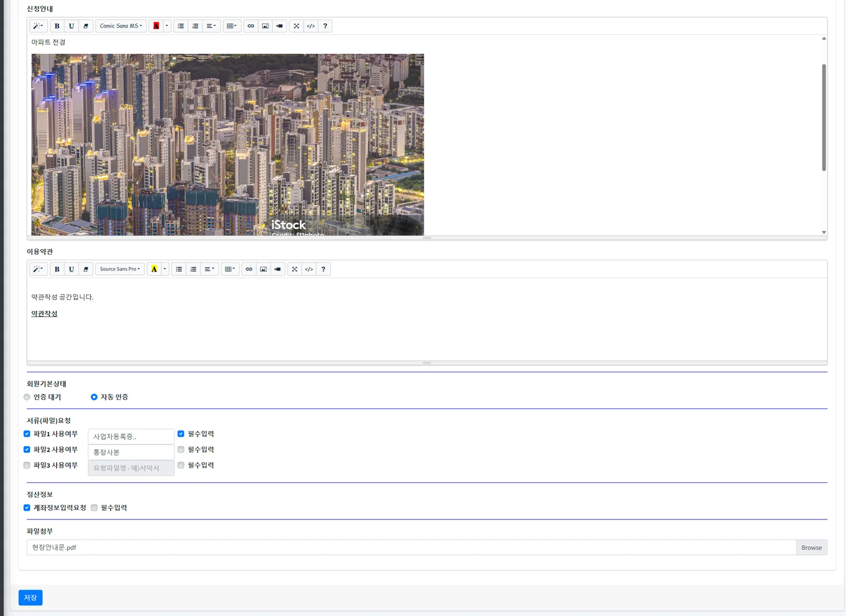Viewport: 846px width, 616px height.
Task: Open magic style tool in 이용약관 editor
Action: click(x=38, y=269)
